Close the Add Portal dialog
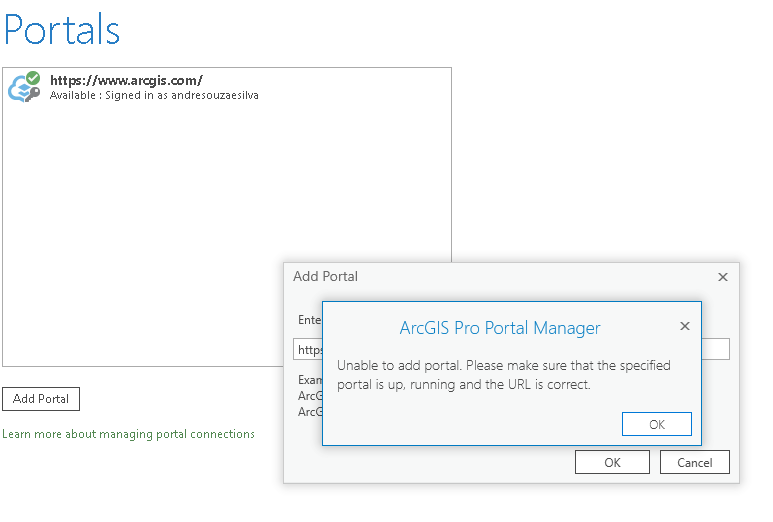Screen dimensions: 773x522 (x=723, y=277)
